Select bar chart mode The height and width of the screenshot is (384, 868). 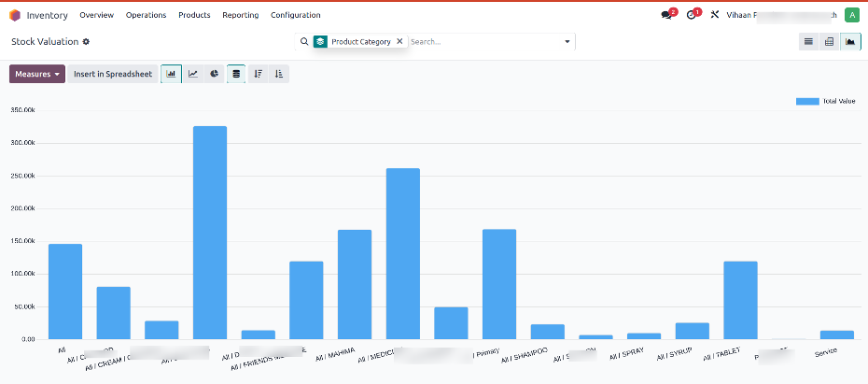coord(171,74)
